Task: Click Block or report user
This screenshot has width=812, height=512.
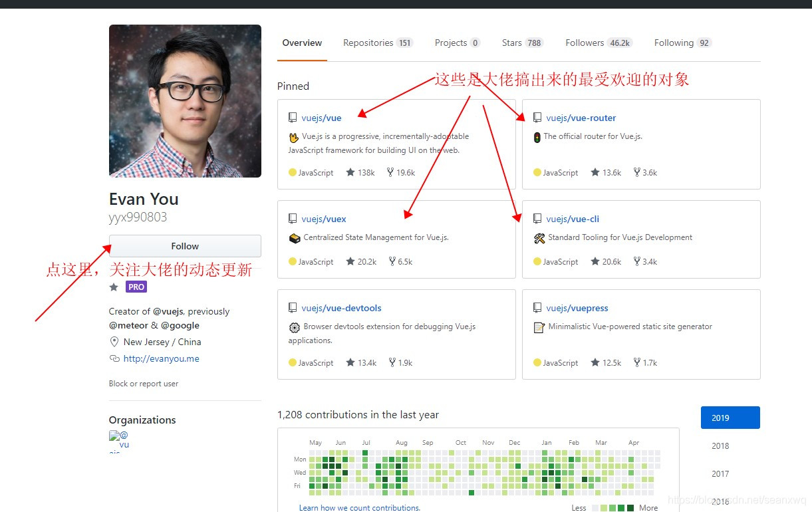Action: coord(144,384)
